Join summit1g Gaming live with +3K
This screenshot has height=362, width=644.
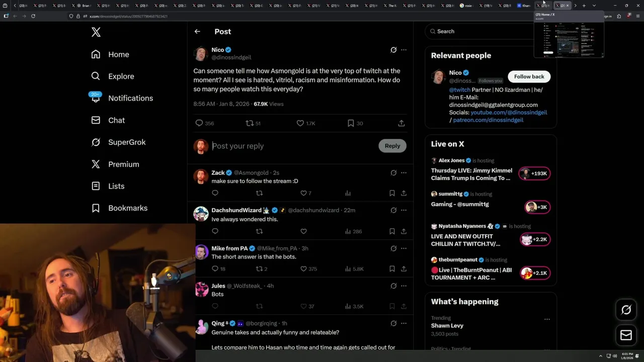coord(537,207)
